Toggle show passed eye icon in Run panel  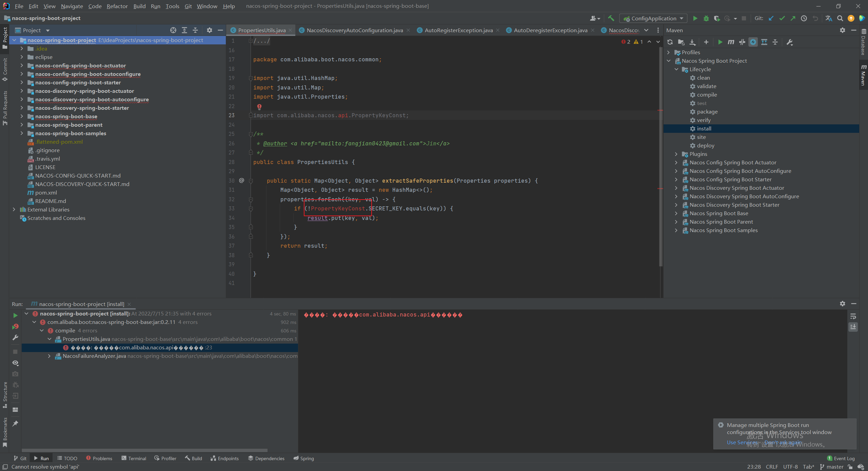click(x=15, y=363)
